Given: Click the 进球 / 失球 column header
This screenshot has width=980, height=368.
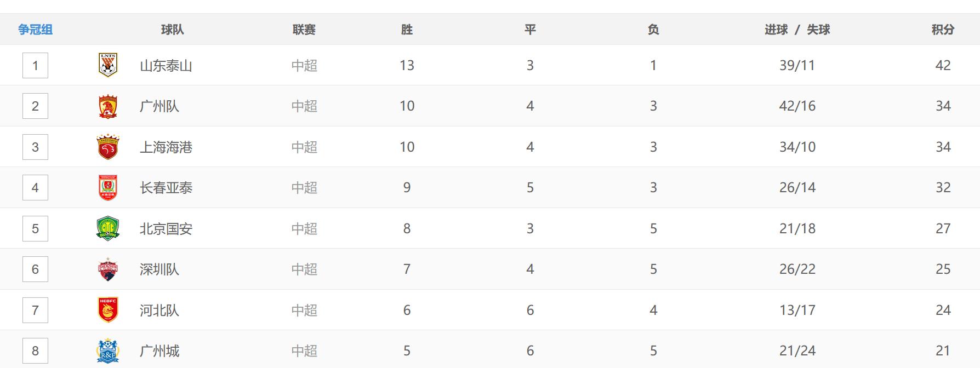Looking at the screenshot, I should 797,30.
